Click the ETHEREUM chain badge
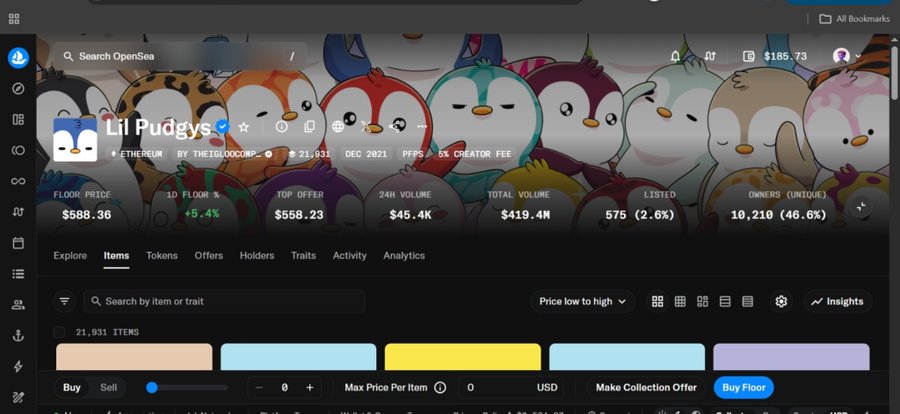The height and width of the screenshot is (414, 900). [137, 154]
